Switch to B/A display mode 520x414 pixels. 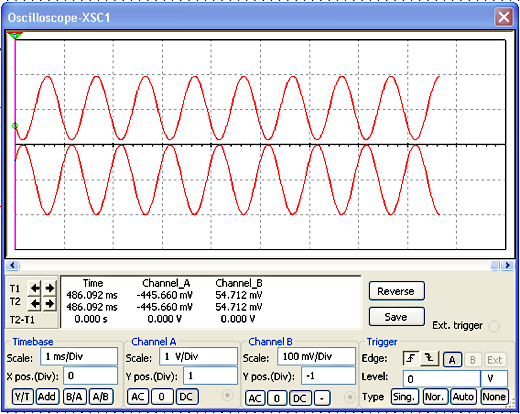click(x=75, y=397)
